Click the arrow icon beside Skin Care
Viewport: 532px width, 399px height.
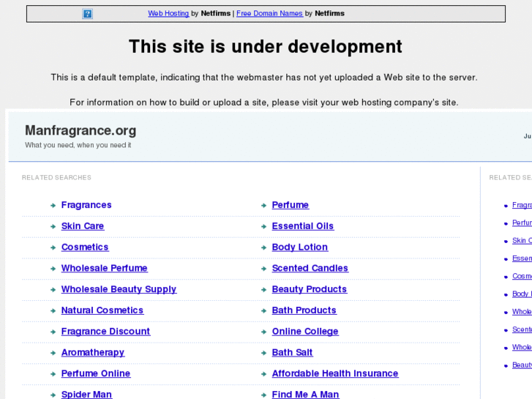53,226
